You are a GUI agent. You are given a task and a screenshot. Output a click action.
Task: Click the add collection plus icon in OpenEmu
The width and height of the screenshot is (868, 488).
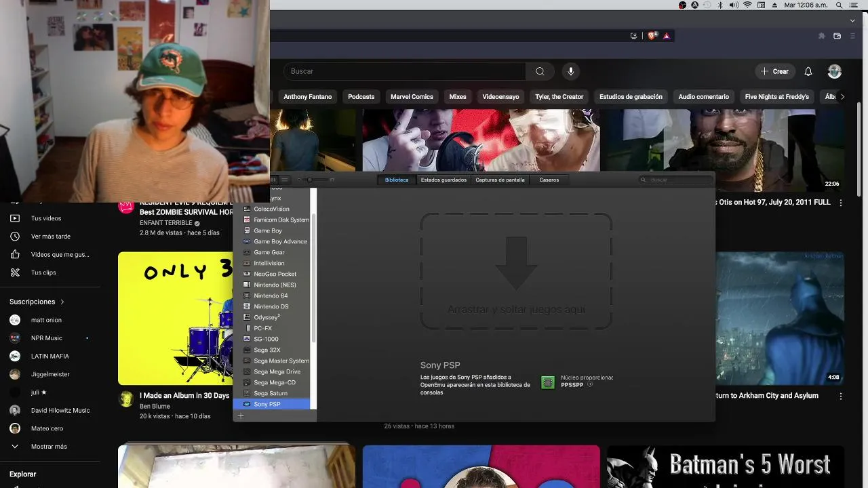tap(240, 415)
